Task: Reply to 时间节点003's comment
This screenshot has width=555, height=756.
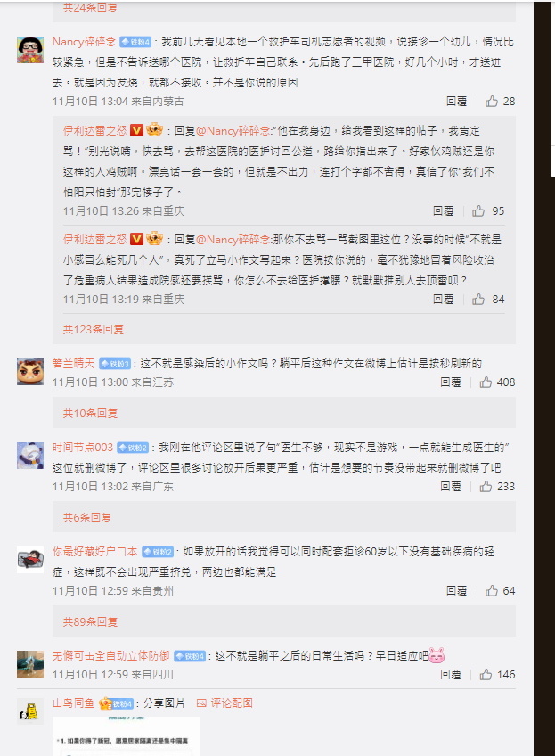Action: [x=451, y=487]
